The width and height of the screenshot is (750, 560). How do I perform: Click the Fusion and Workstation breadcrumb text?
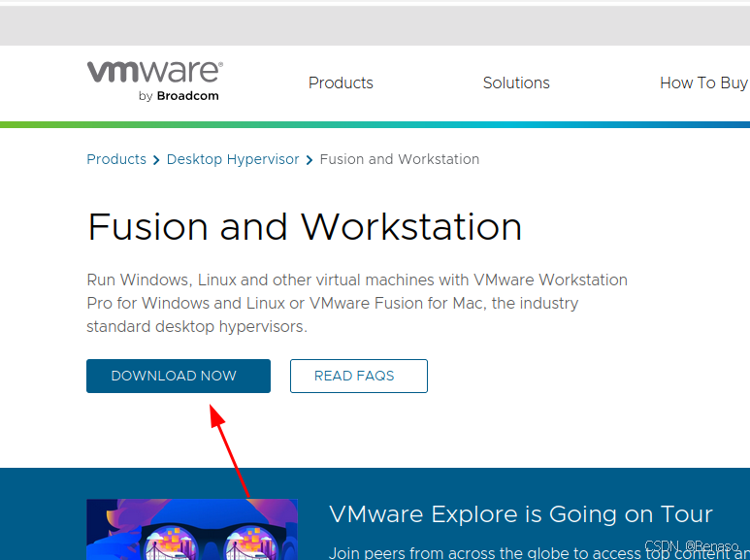[x=400, y=159]
